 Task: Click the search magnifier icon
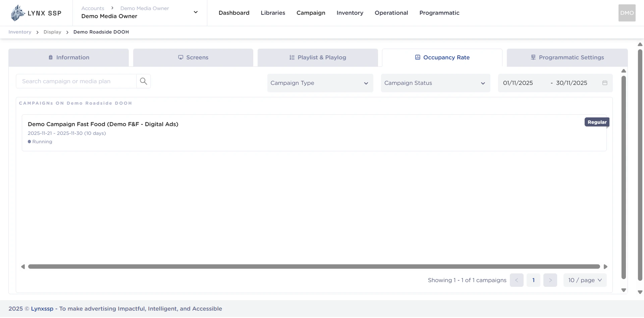tap(144, 81)
